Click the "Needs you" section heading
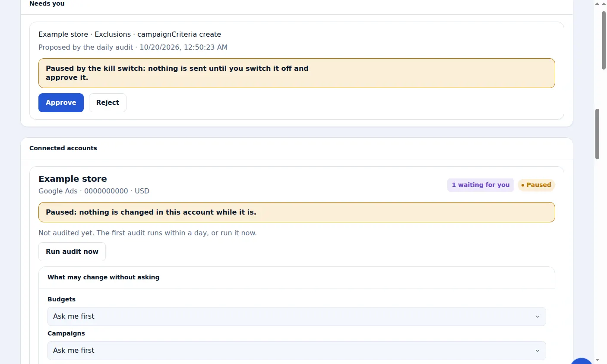This screenshot has height=364, width=607. point(47,3)
